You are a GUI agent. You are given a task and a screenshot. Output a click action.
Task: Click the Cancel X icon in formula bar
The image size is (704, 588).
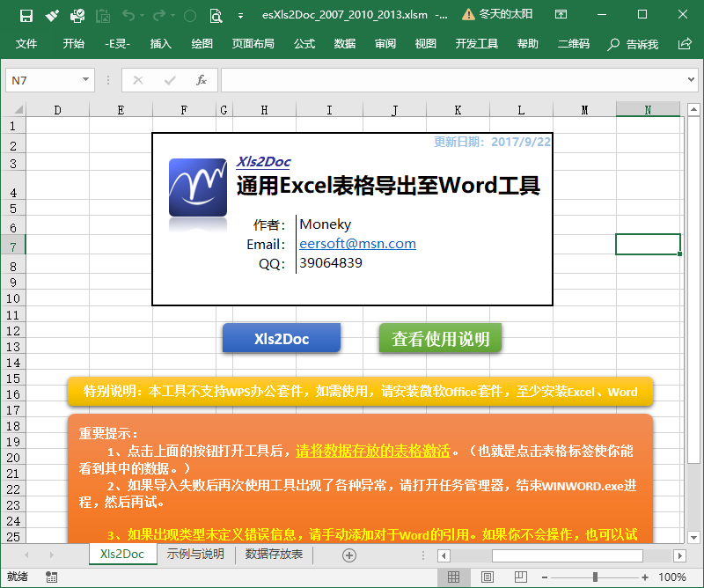click(138, 80)
